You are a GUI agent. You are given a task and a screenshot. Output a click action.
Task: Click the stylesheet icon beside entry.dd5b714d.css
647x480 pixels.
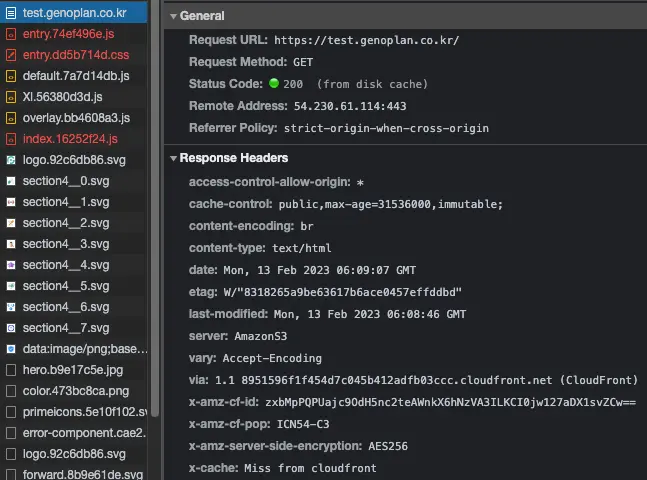tap(11, 55)
